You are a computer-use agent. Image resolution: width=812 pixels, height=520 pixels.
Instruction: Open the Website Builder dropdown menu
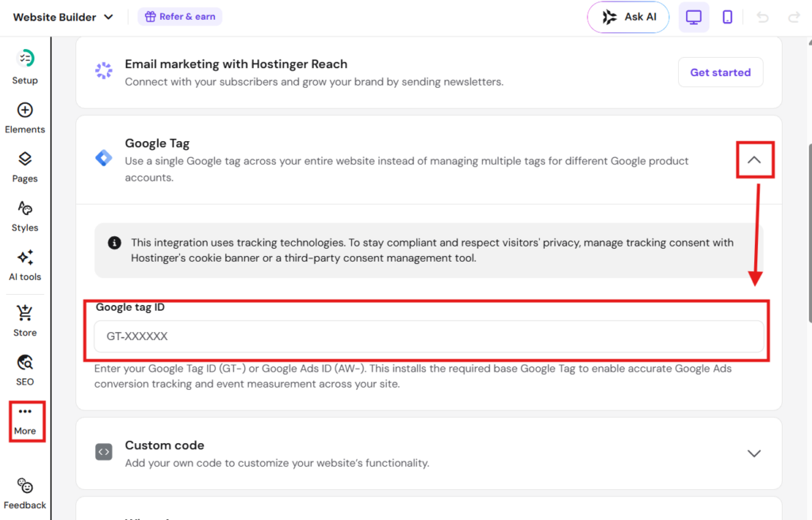[x=63, y=17]
